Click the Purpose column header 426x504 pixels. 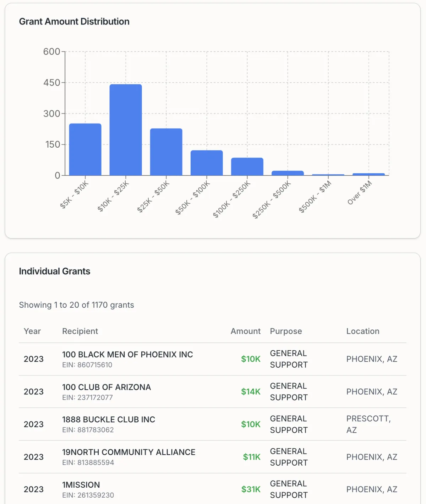(286, 331)
